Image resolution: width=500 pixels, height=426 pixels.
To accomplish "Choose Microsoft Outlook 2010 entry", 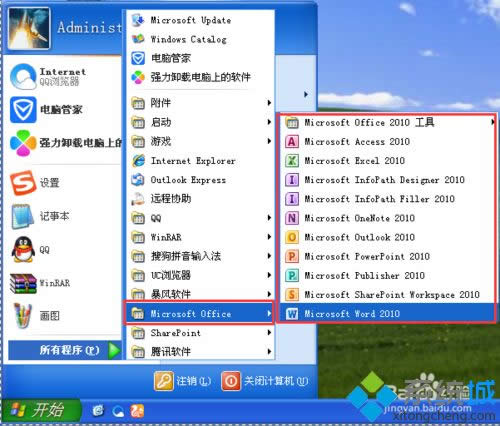I will click(x=387, y=237).
